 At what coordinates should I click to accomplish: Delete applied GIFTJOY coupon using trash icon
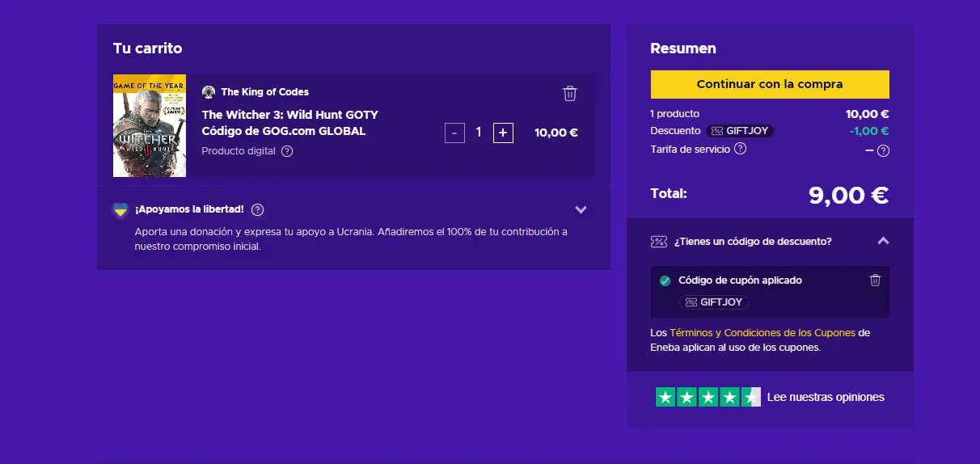875,281
